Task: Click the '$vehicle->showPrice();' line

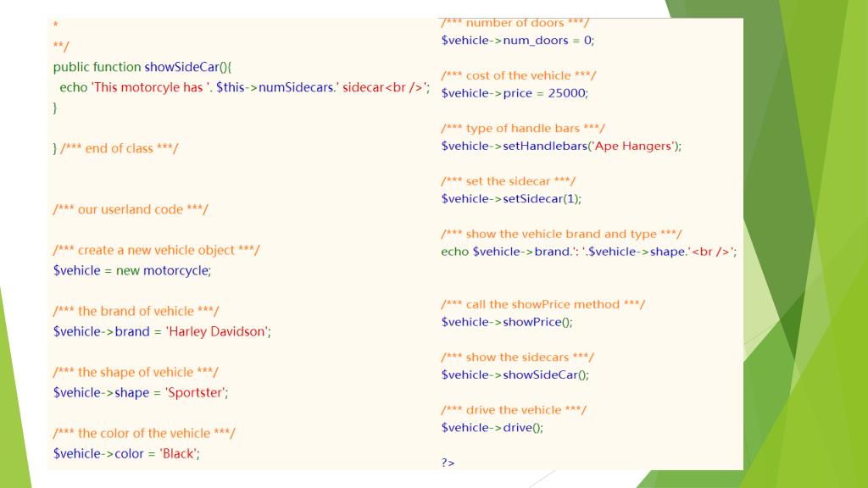Action: coord(507,322)
